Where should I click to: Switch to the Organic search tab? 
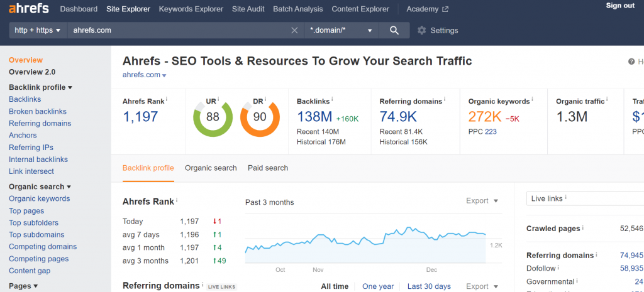tap(211, 168)
